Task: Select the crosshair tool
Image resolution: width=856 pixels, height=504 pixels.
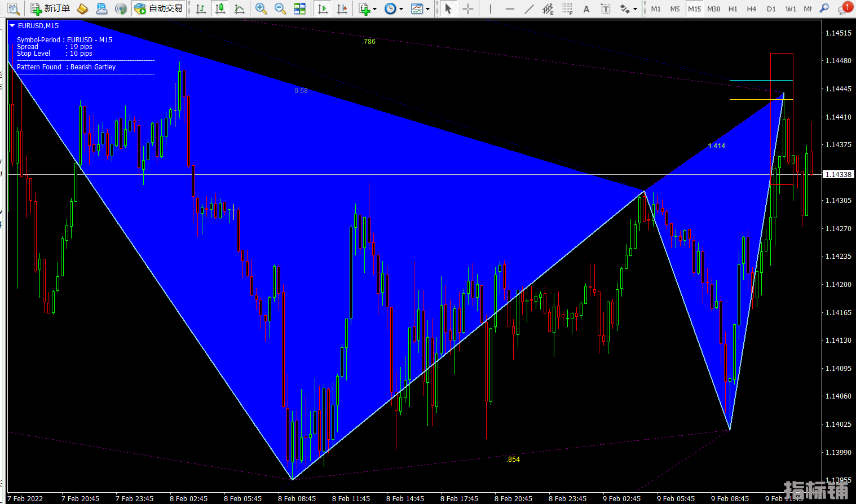Action: pyautogui.click(x=467, y=8)
